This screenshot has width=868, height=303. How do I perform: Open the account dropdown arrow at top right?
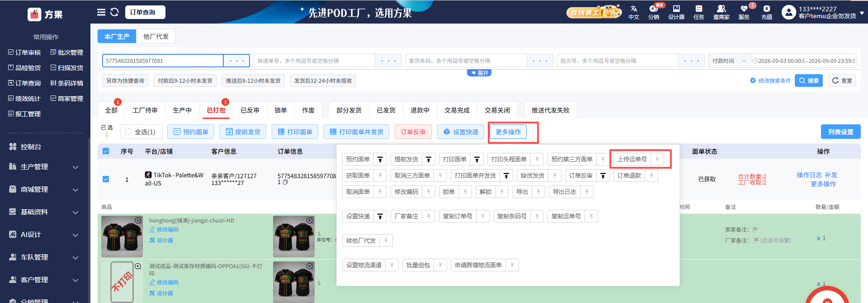click(x=862, y=13)
